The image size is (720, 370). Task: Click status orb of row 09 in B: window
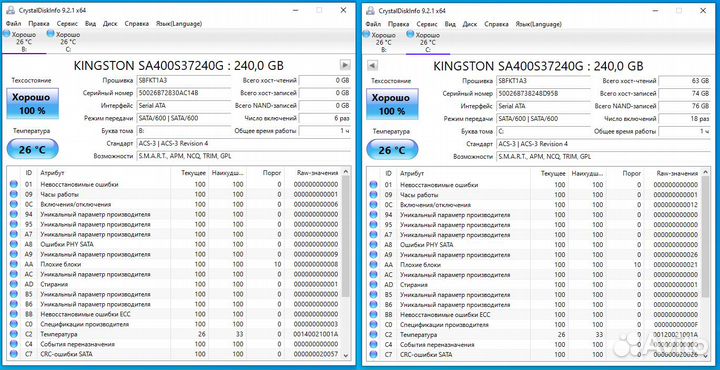click(13, 194)
